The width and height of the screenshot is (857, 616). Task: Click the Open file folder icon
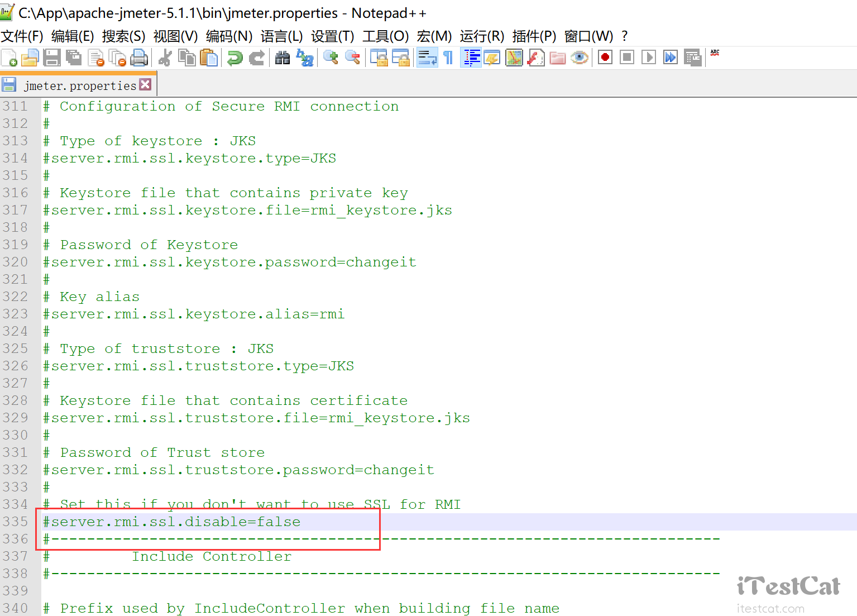(x=30, y=58)
